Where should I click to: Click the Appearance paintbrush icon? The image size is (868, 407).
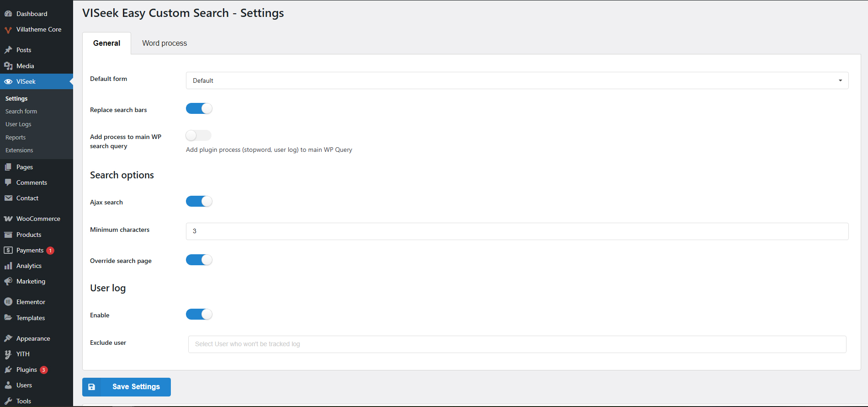(x=8, y=338)
